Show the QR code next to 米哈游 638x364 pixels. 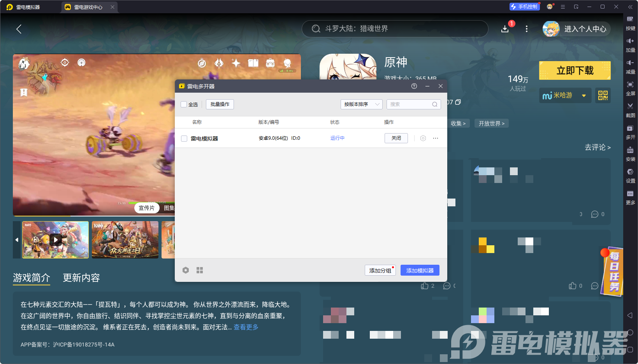pos(603,95)
